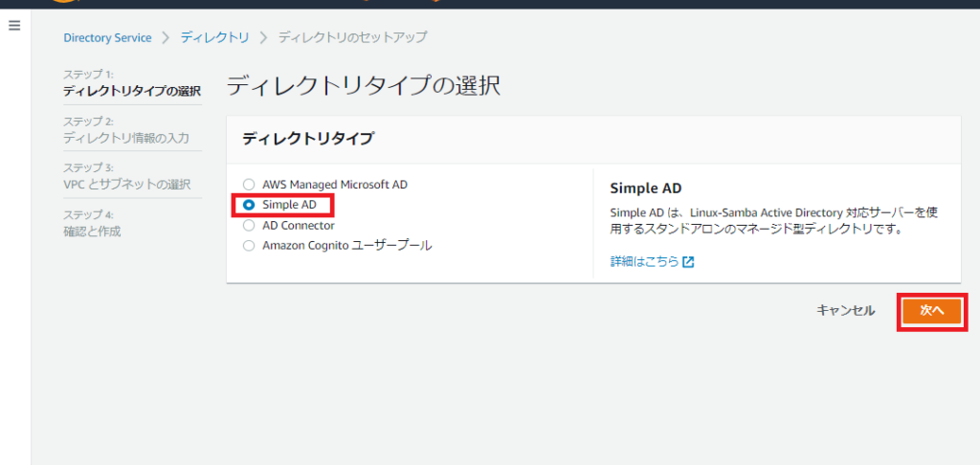Click the キャンセル button
980x465 pixels.
(846, 311)
